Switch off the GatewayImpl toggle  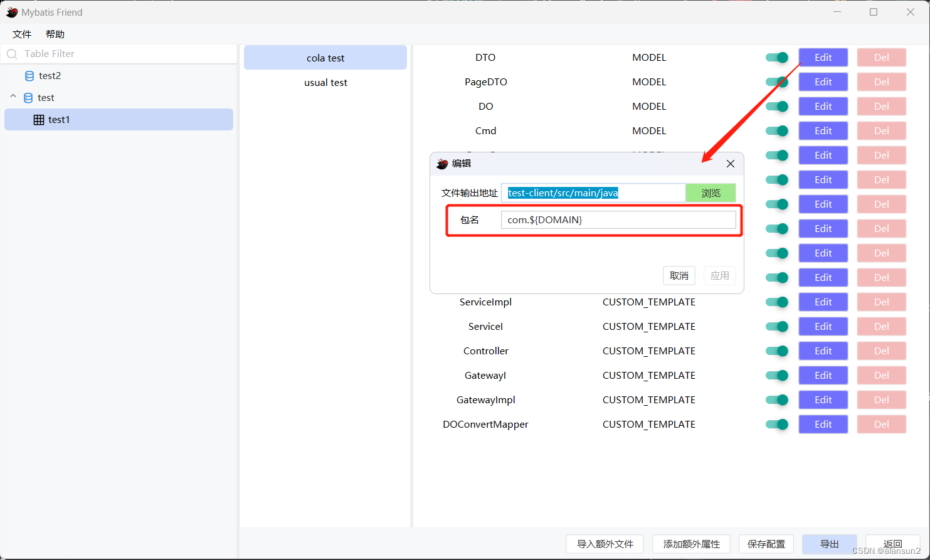click(777, 400)
